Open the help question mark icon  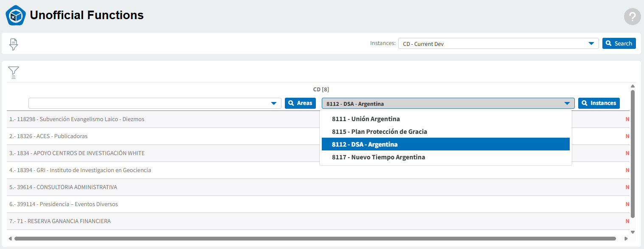632,17
